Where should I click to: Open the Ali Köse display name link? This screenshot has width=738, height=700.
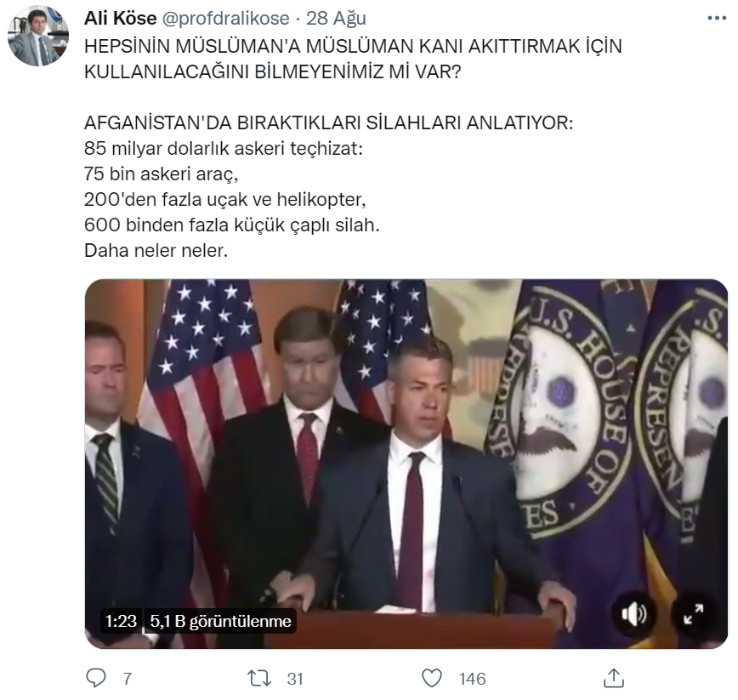coord(121,19)
